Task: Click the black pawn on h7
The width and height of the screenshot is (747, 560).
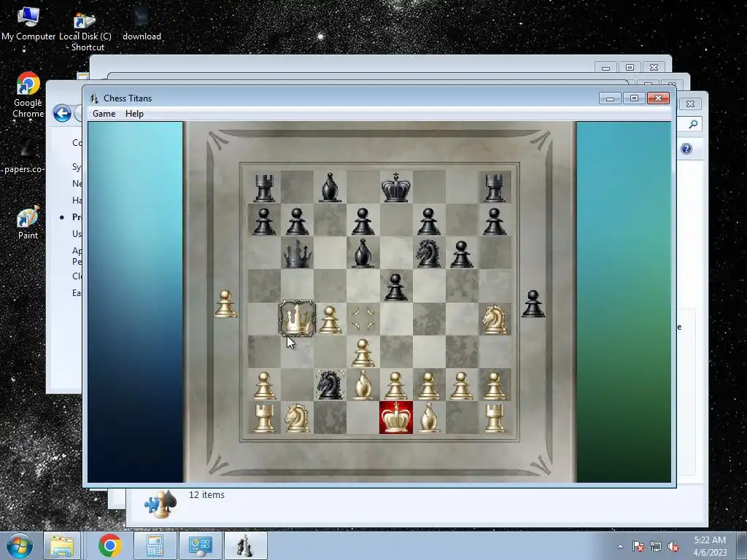Action: pyautogui.click(x=495, y=221)
